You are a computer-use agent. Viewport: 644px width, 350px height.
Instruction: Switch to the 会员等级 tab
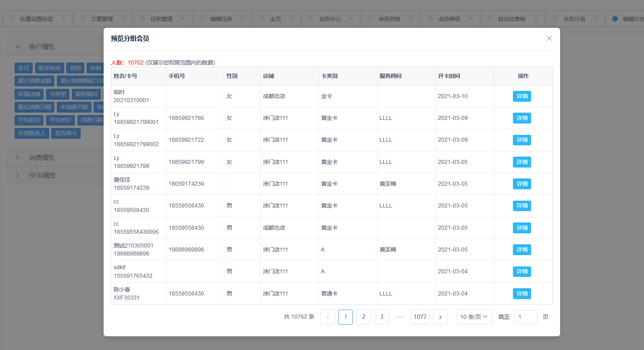(449, 19)
